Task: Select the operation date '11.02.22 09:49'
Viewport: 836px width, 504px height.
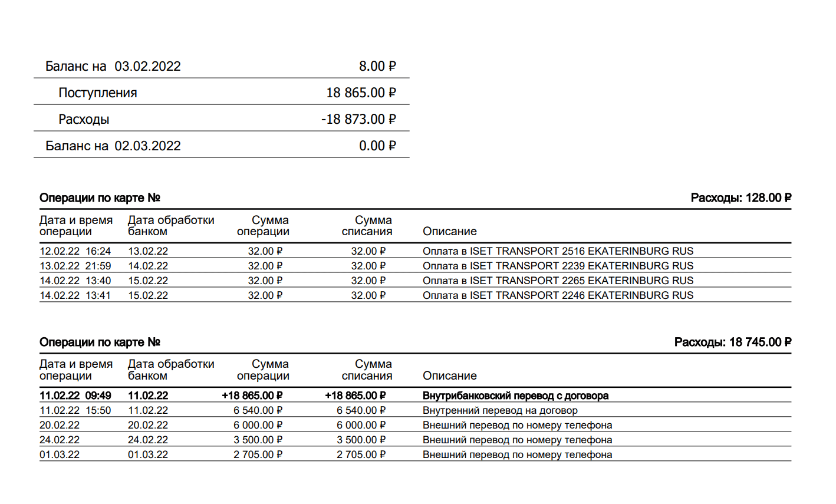Action: 75,396
